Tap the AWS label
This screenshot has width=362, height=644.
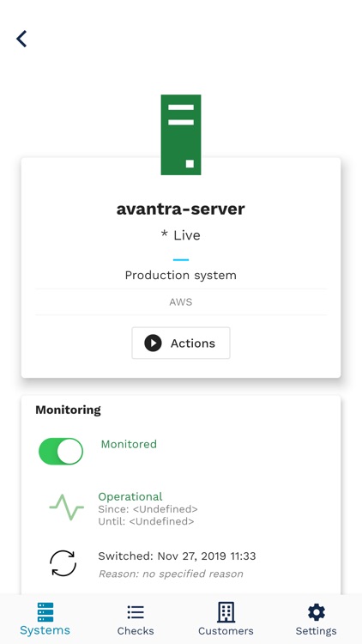point(181,302)
